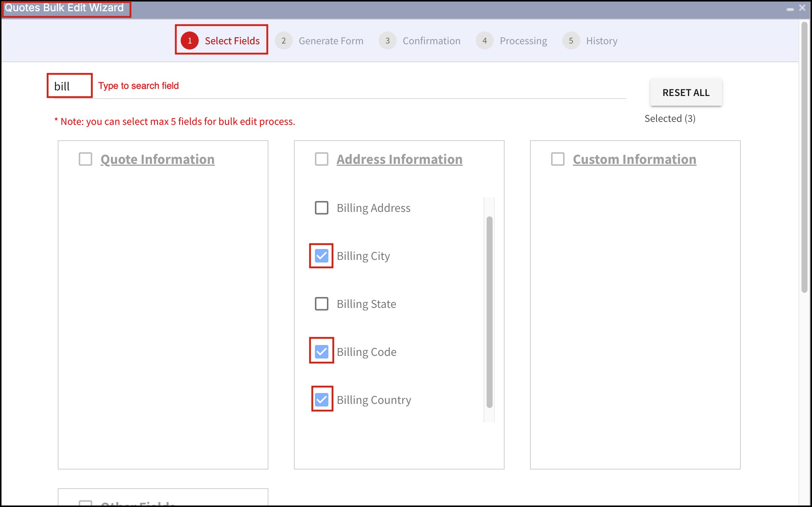Click the step 1 circle icon

coord(190,40)
